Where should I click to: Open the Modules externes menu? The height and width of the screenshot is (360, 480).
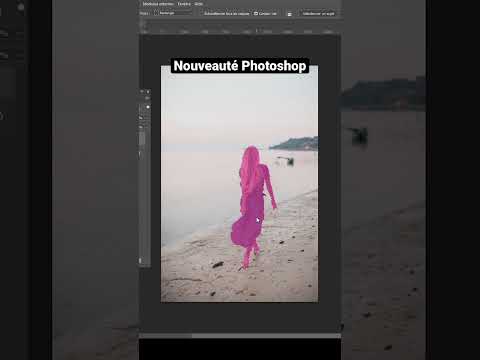(158, 4)
